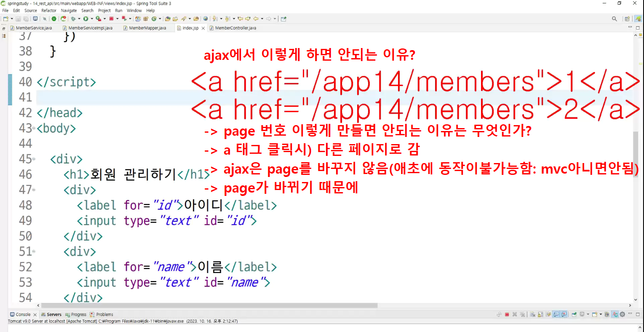
Task: Click the Open Web Browser globe icon
Action: [x=206, y=19]
